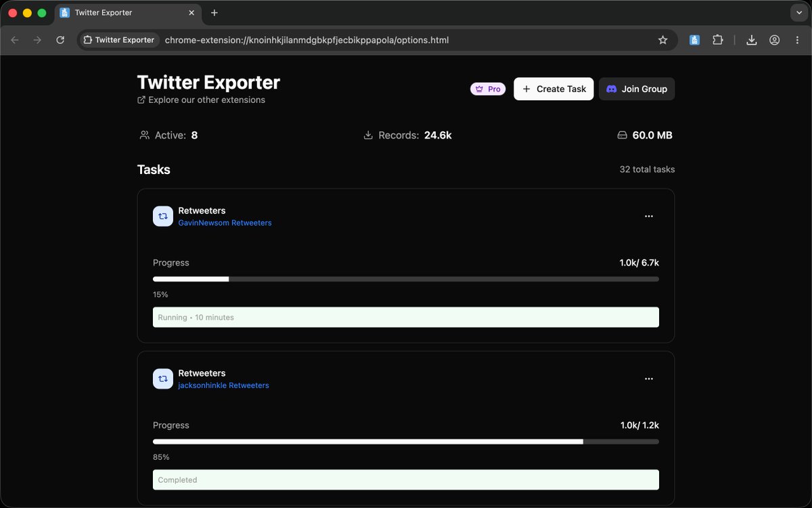Open the GavinNewsom Retweeters link

(x=225, y=223)
